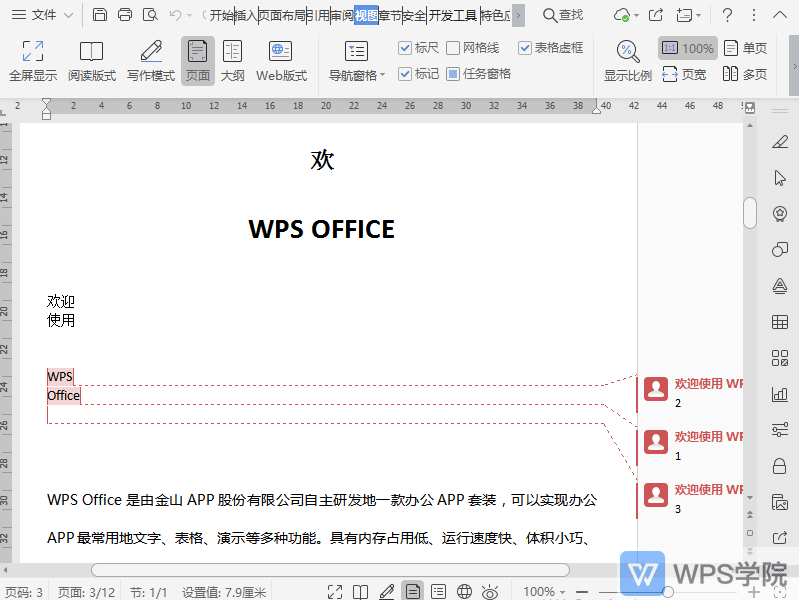Choose single page view (单页)
The height and width of the screenshot is (600, 799).
(x=745, y=48)
